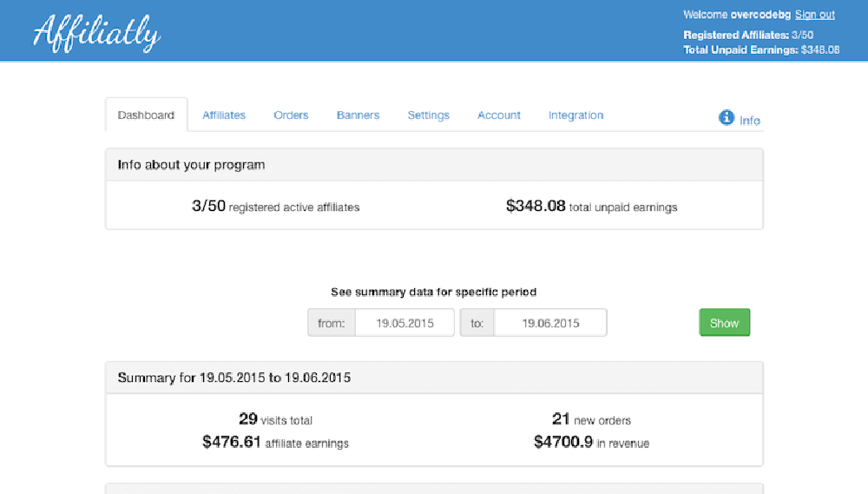
Task: Open the Dashboard tab
Action: 146,115
